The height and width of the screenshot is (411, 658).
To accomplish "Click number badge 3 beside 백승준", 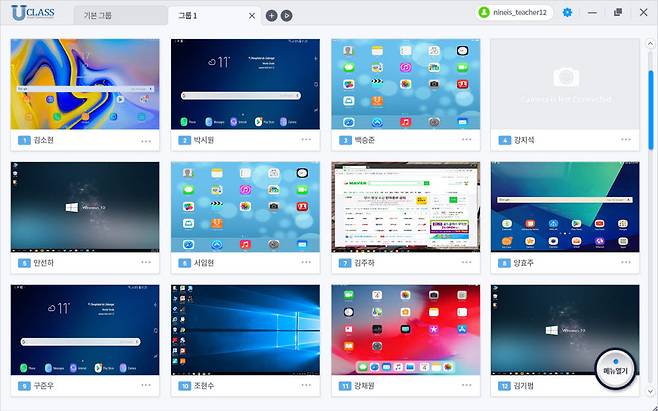I will tap(345, 140).
